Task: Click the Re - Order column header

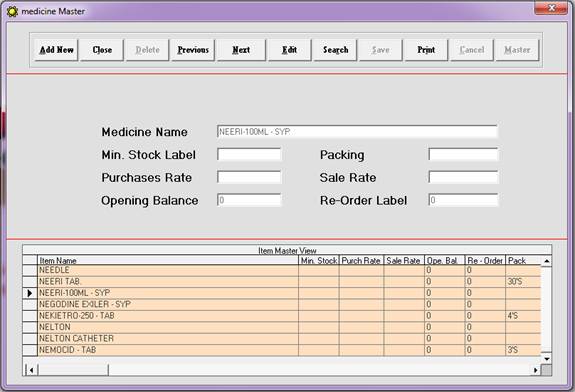Action: pos(485,260)
